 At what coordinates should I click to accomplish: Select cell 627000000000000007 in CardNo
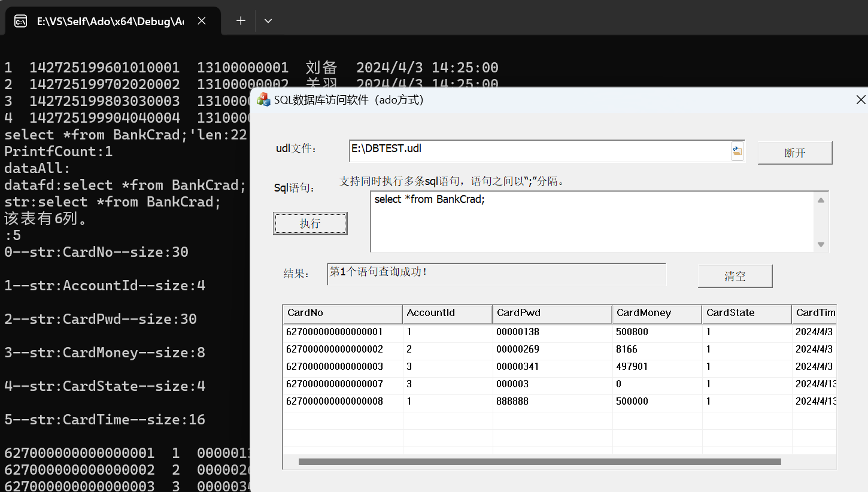tap(343, 384)
